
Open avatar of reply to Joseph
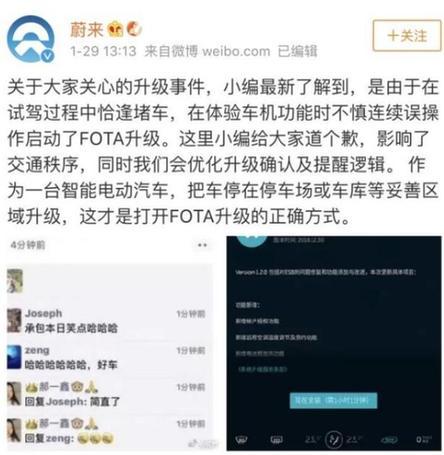point(14,394)
